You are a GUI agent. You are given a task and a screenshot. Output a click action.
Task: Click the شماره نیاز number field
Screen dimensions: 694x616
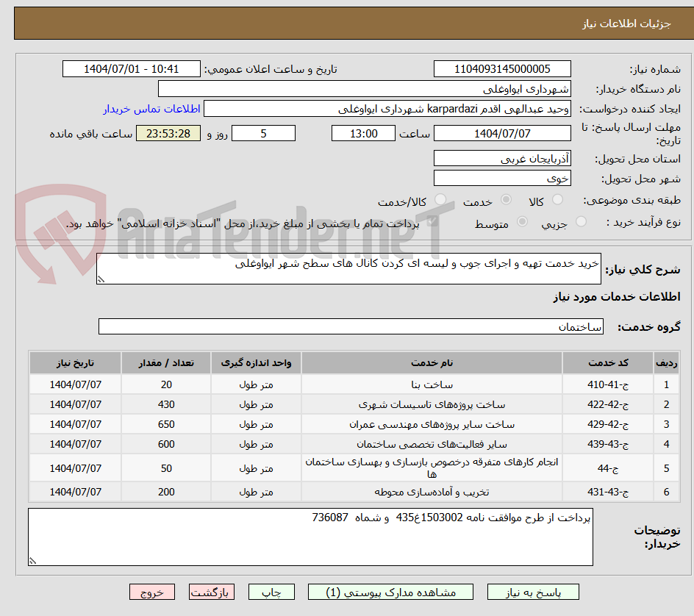coord(503,68)
